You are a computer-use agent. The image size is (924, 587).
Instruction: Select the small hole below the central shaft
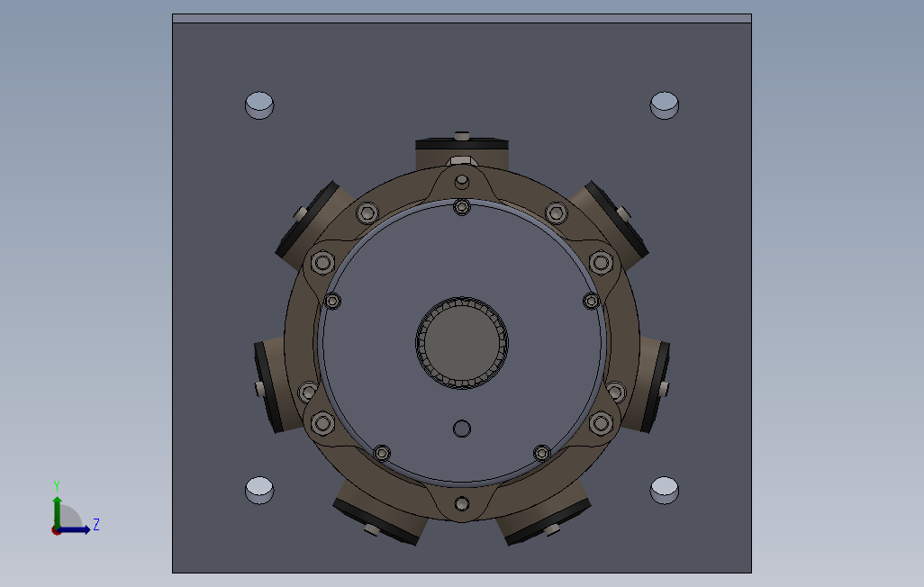coord(462,429)
